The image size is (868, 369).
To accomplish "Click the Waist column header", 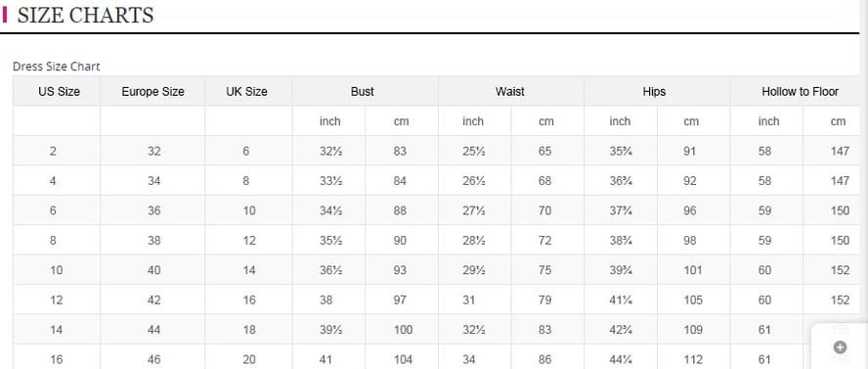I will pyautogui.click(x=511, y=91).
